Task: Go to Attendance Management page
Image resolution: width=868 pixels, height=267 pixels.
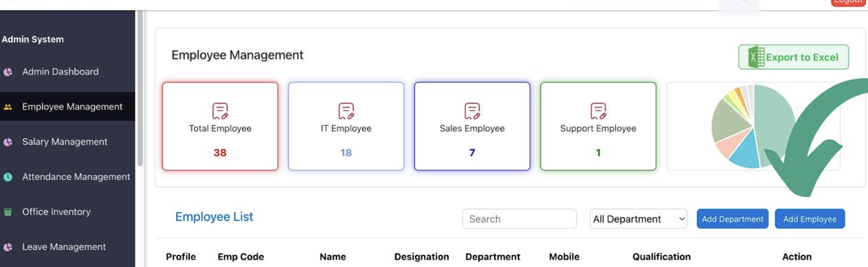Action: pos(76,177)
